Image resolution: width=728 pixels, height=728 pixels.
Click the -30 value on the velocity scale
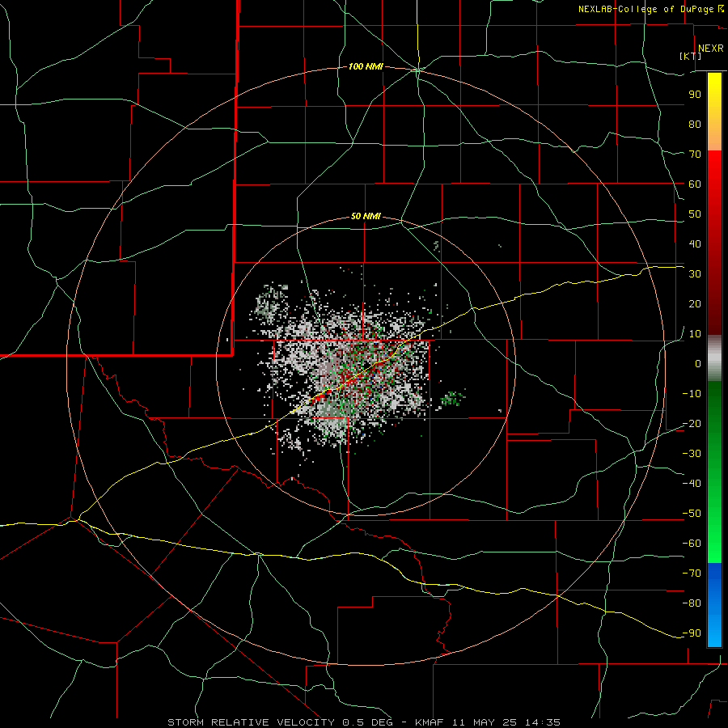coord(692,454)
